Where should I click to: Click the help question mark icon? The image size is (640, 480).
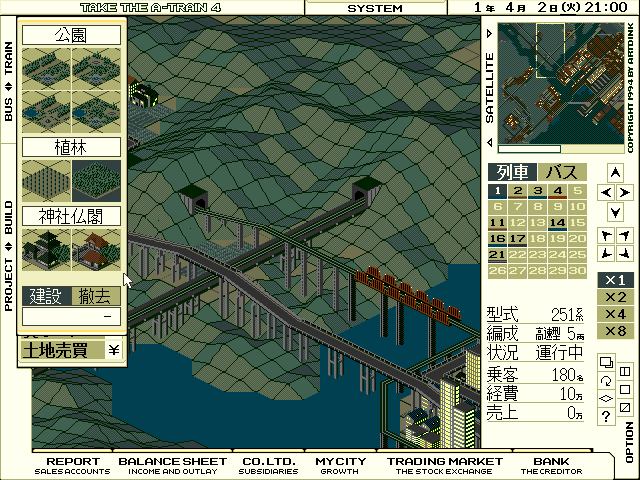(x=607, y=418)
